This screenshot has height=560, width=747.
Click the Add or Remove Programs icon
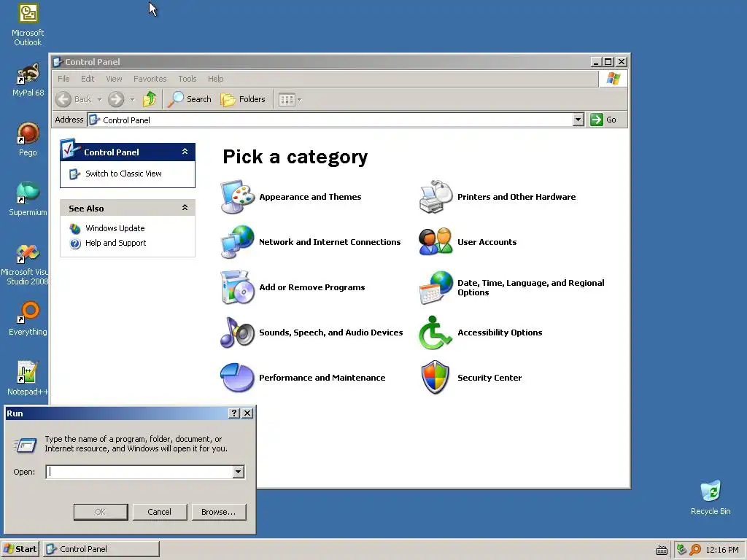(238, 287)
